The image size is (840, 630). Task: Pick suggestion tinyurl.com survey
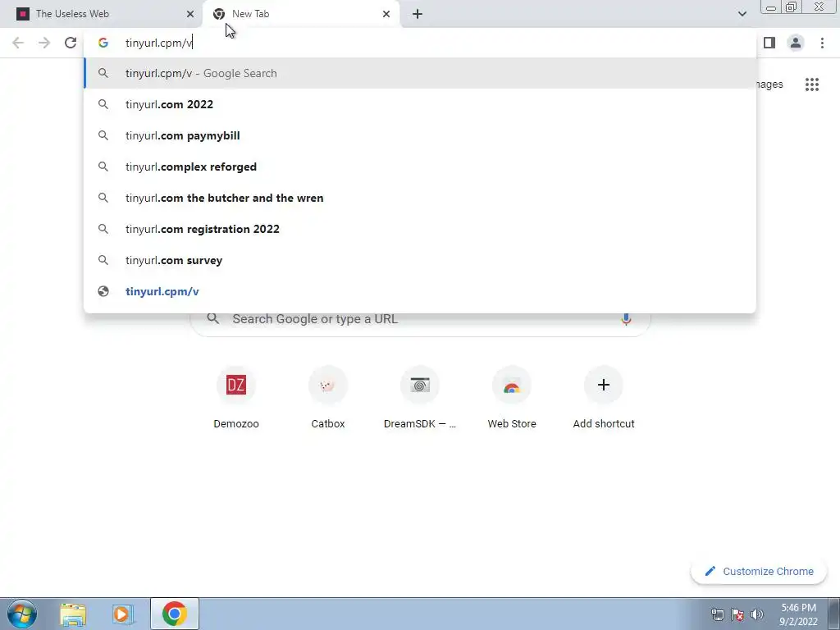tap(420, 260)
